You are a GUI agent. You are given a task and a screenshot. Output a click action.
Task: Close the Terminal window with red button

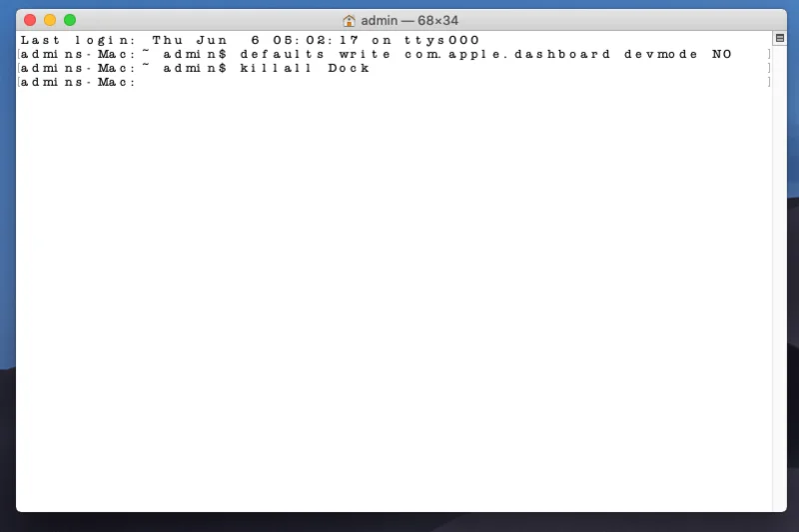pos(30,20)
